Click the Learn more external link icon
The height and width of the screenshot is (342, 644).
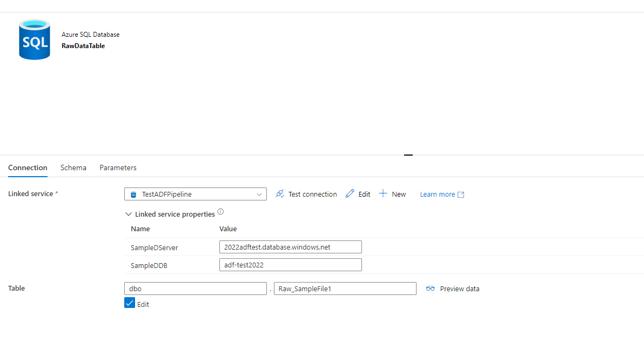pyautogui.click(x=461, y=195)
